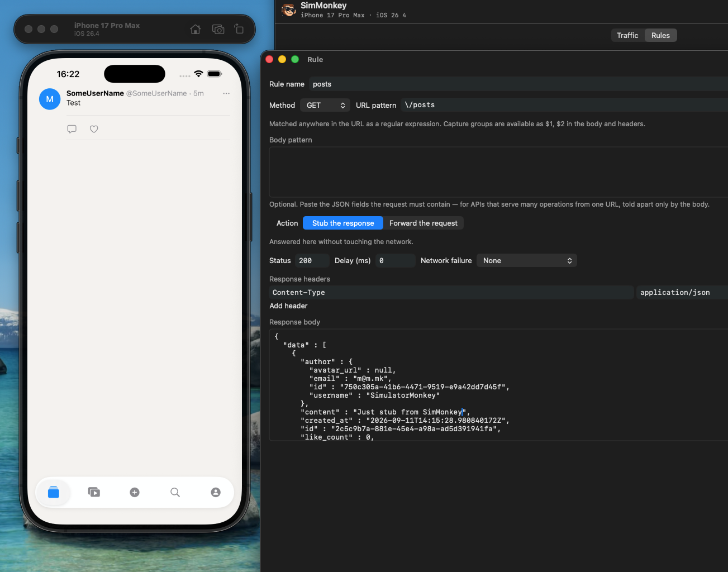Rotate the simulator device icon

239,29
